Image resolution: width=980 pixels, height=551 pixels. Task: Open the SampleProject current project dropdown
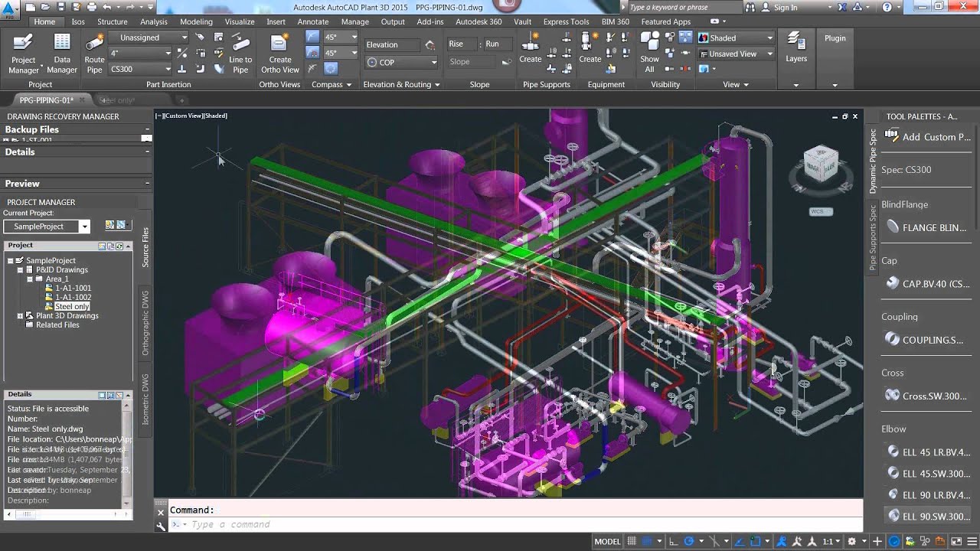click(x=47, y=227)
